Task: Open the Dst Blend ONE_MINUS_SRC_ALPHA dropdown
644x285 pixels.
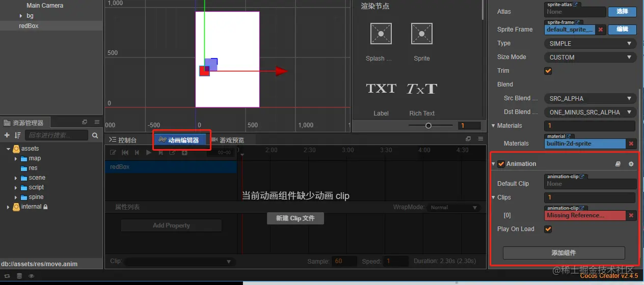Action: [x=589, y=112]
